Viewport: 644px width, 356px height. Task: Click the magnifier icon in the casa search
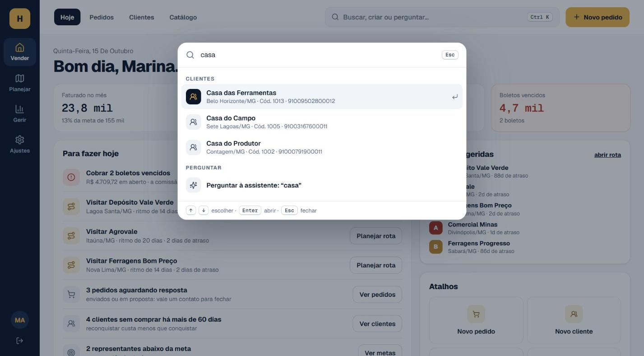(x=190, y=55)
